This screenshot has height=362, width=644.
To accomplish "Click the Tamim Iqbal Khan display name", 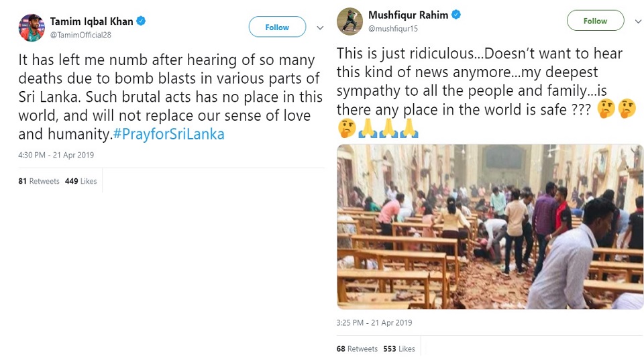I will [92, 21].
